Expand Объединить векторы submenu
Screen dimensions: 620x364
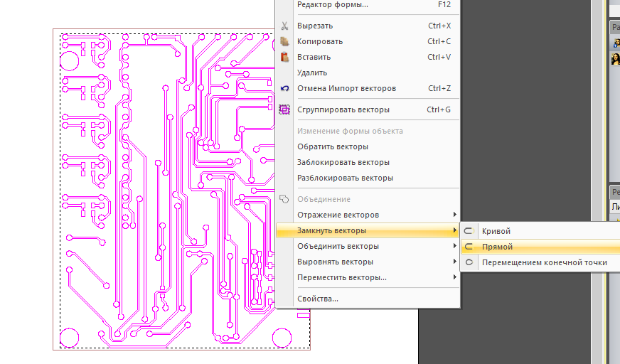pyautogui.click(x=368, y=246)
